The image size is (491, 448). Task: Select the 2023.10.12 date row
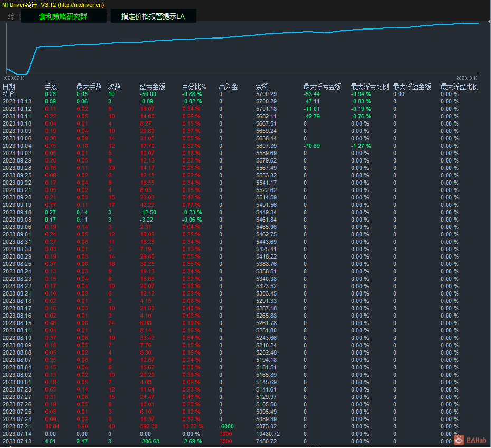tap(17, 109)
